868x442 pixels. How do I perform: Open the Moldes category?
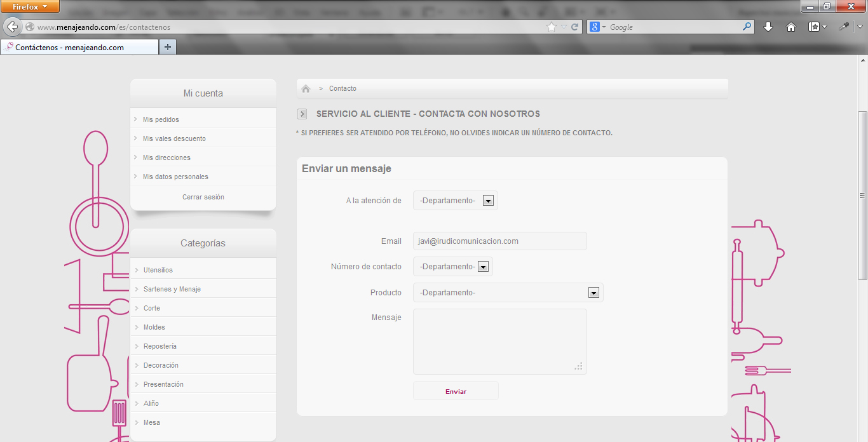pos(154,327)
